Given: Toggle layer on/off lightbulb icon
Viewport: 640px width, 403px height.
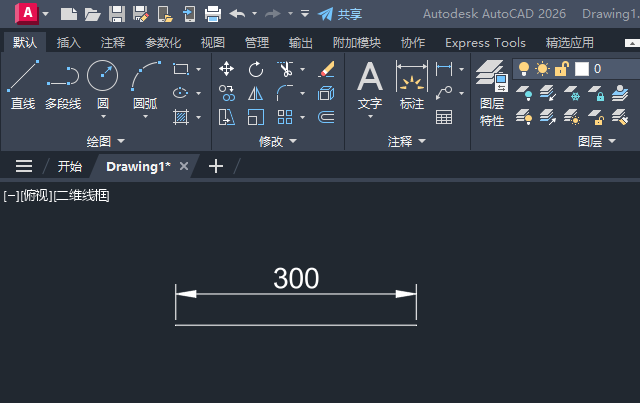Looking at the screenshot, I should 524,69.
